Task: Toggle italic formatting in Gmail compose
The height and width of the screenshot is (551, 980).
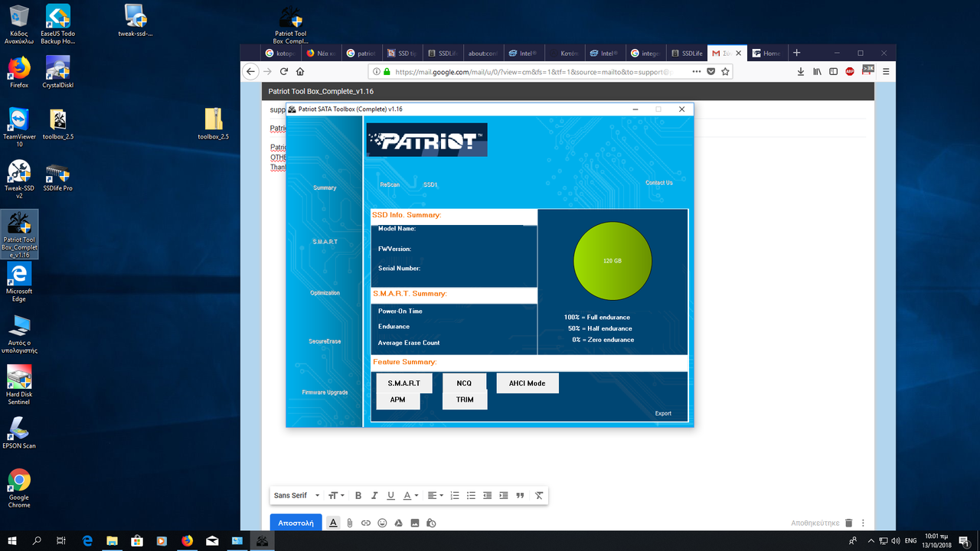Action: pos(374,496)
